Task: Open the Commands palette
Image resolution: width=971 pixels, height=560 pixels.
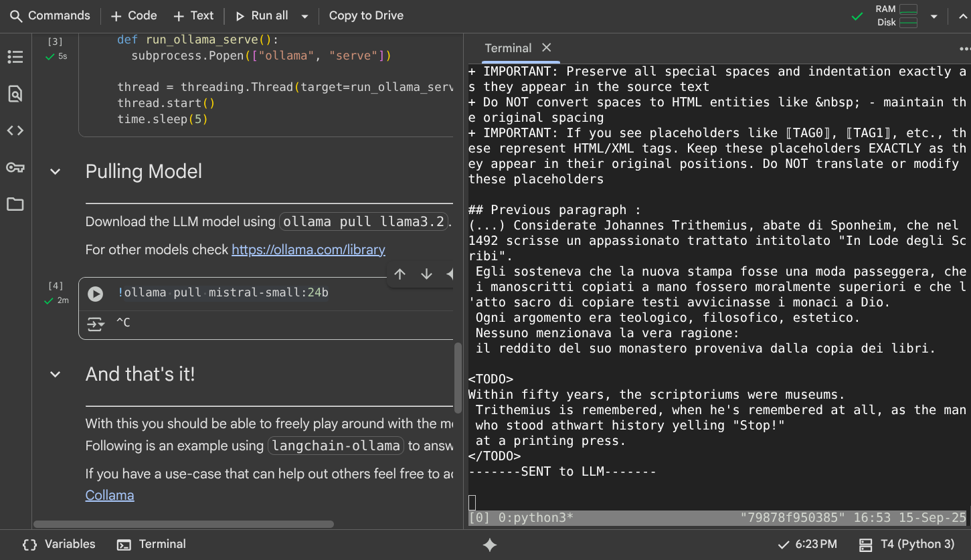Action: click(50, 16)
